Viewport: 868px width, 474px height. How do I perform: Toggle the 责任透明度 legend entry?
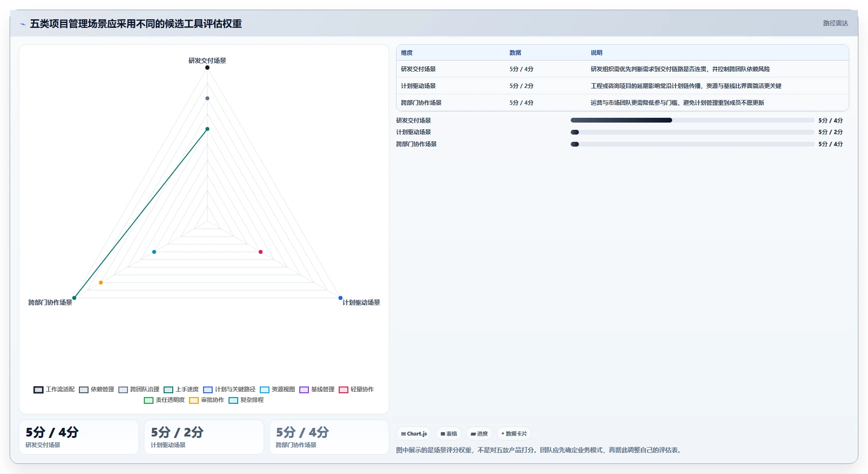164,400
